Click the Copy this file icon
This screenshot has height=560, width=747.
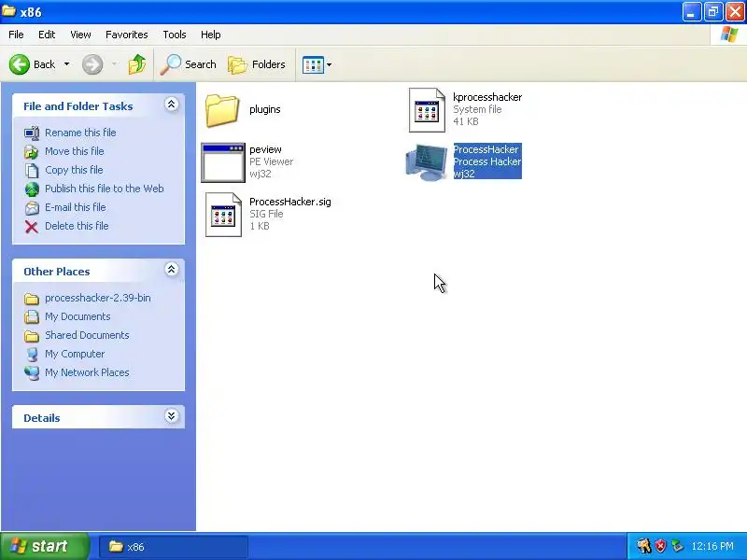32,170
